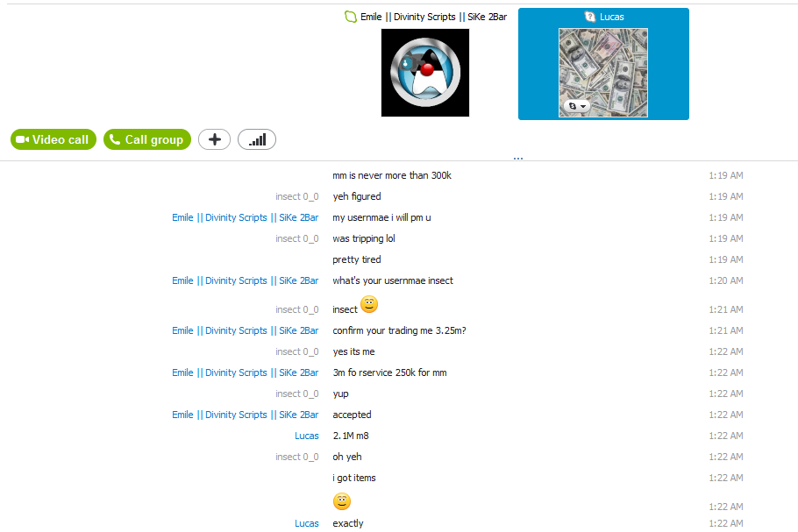Click insect 0_0 name beside "yup"
This screenshot has width=798, height=532.
[297, 394]
